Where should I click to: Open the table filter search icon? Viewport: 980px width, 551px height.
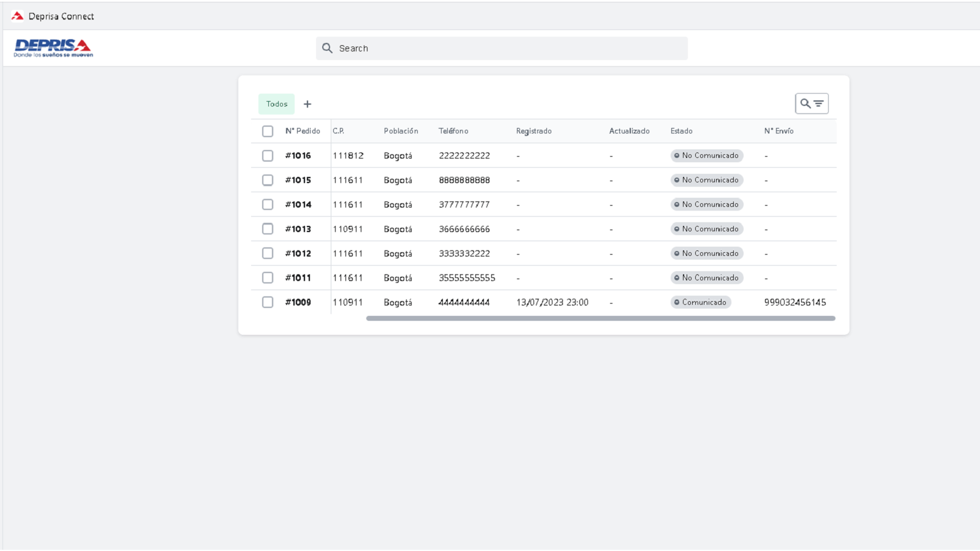tap(812, 103)
